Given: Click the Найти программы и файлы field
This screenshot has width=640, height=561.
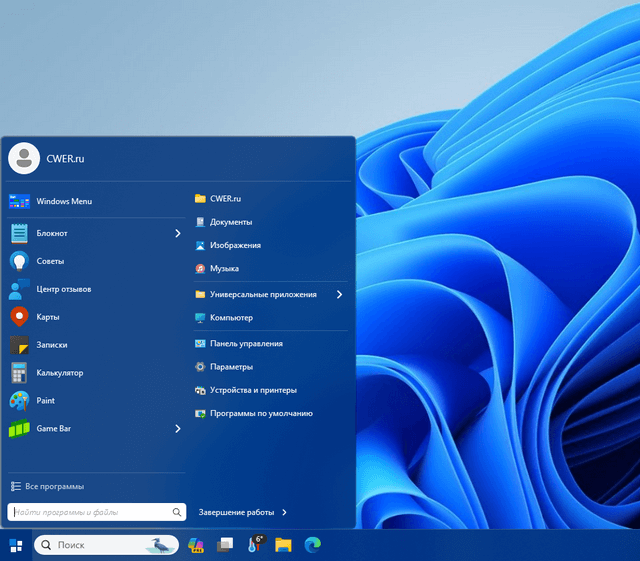Looking at the screenshot, I should (x=90, y=512).
